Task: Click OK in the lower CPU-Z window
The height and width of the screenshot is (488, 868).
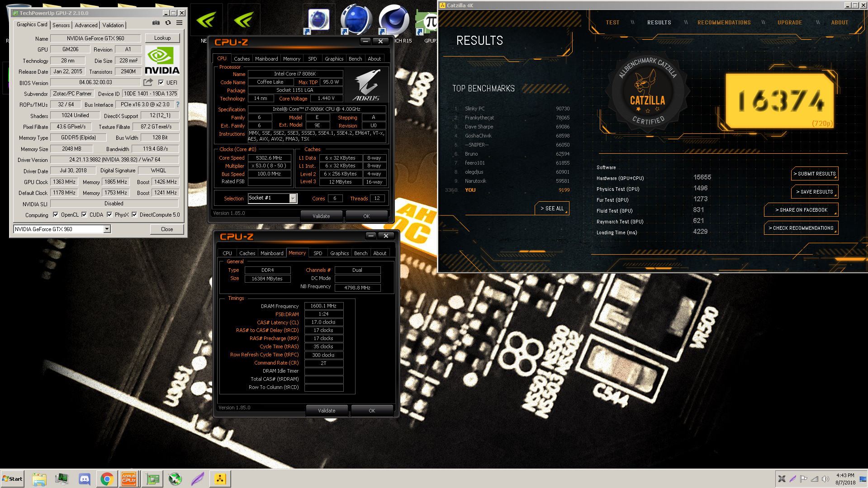Action: (372, 411)
